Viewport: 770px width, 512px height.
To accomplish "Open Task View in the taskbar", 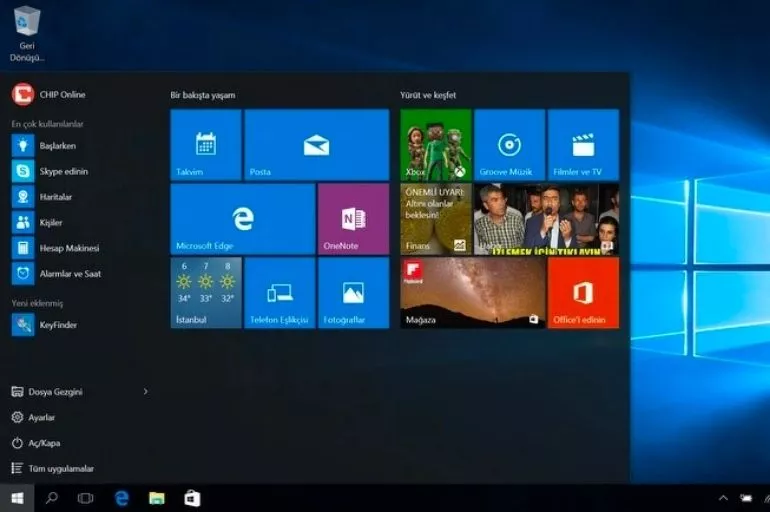I will (85, 498).
